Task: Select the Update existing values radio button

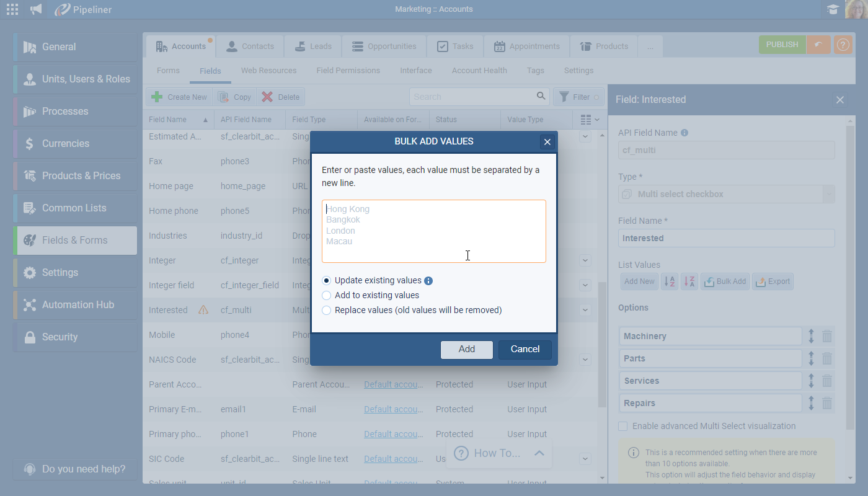Action: tap(327, 281)
